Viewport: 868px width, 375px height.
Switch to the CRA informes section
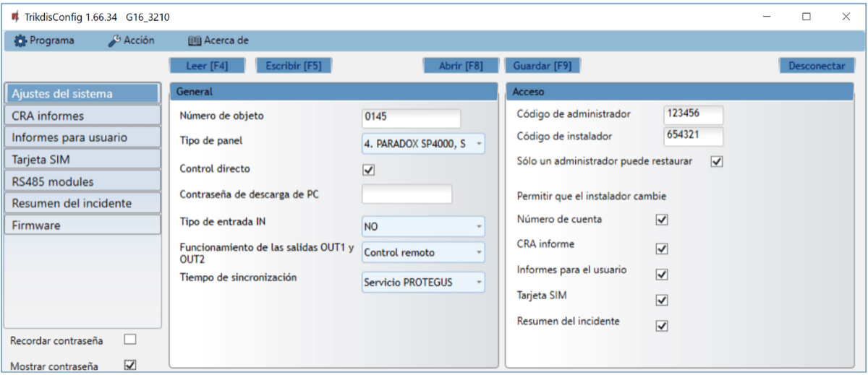click(x=82, y=116)
